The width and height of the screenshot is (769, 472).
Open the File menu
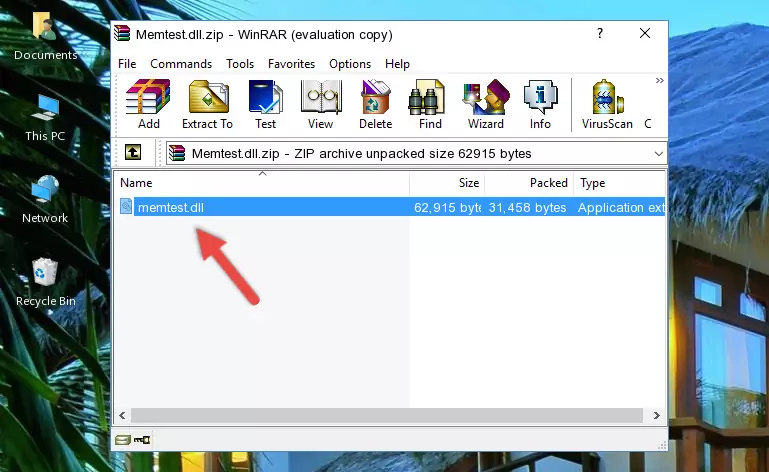coord(127,64)
